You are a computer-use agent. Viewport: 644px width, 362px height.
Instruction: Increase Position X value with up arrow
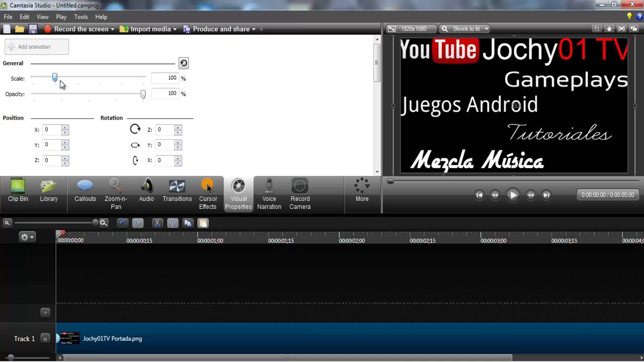[x=65, y=127]
